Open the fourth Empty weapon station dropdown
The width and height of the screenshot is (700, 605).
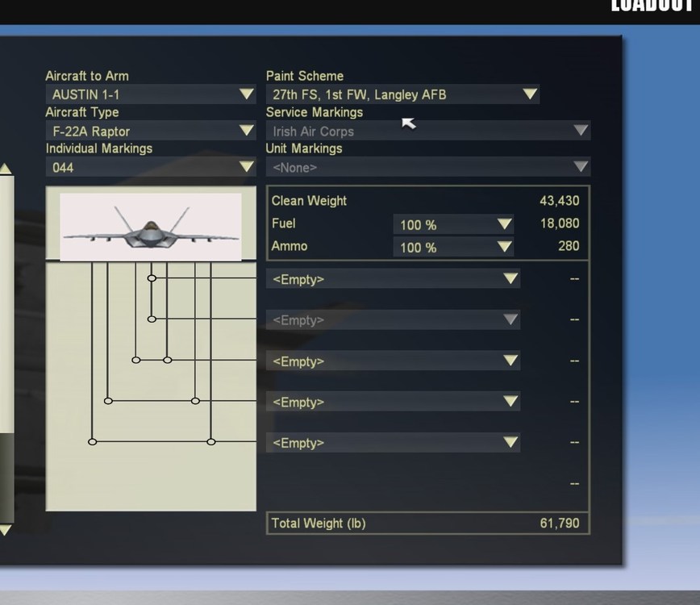pyautogui.click(x=393, y=402)
